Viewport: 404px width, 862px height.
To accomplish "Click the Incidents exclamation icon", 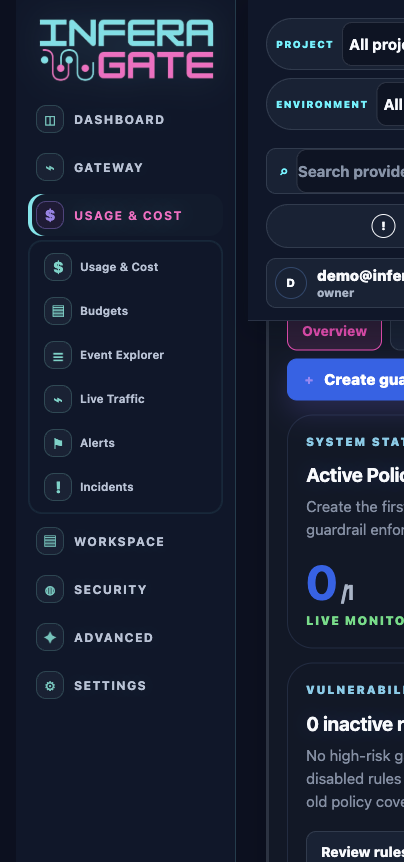I will point(58,487).
